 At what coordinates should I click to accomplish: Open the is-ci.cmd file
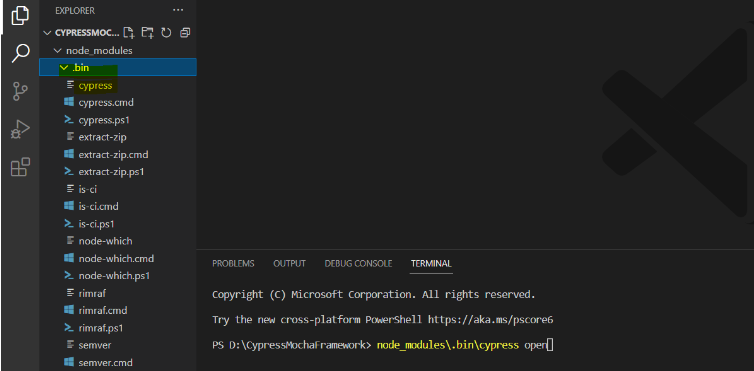pyautogui.click(x=118, y=207)
